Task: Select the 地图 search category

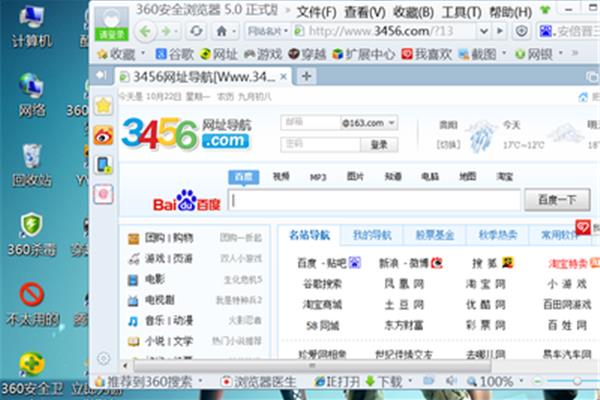Action: (468, 176)
